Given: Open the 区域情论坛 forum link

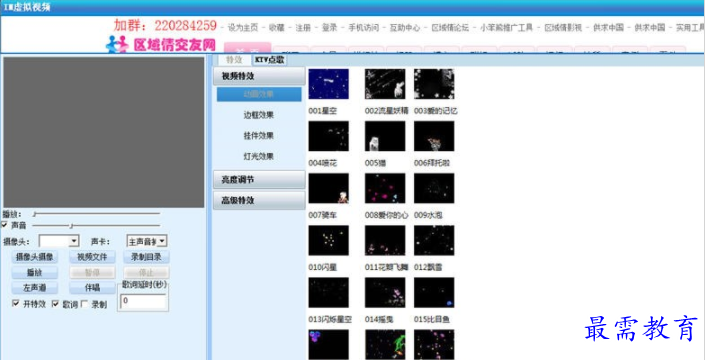Looking at the screenshot, I should 450,27.
